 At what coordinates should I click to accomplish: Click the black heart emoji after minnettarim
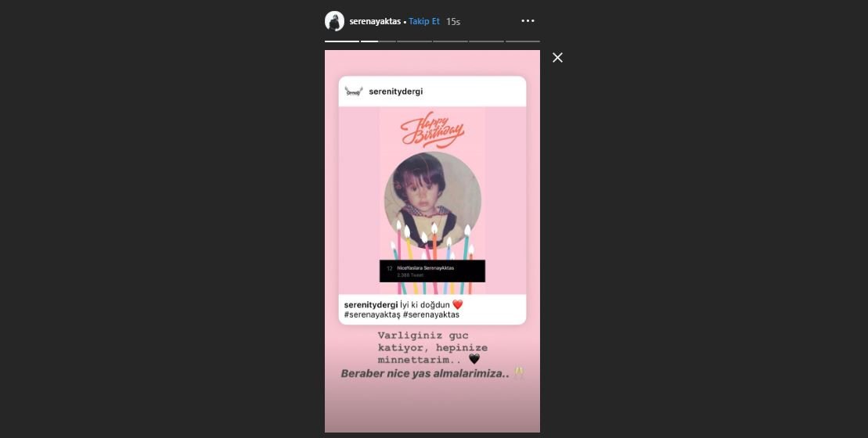coord(474,360)
